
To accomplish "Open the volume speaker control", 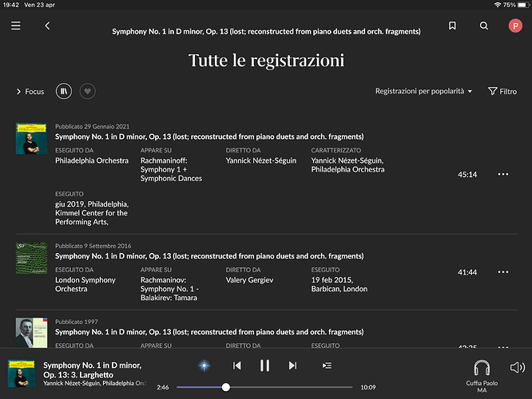I will pyautogui.click(x=518, y=367).
